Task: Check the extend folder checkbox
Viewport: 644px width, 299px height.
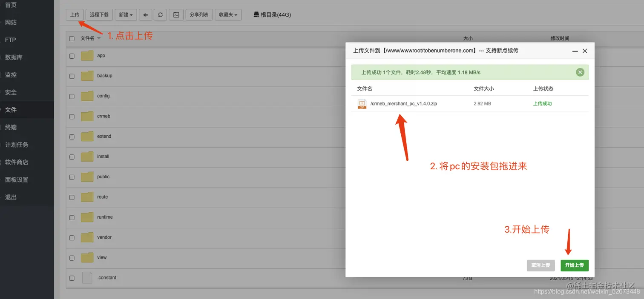Action: click(72, 137)
